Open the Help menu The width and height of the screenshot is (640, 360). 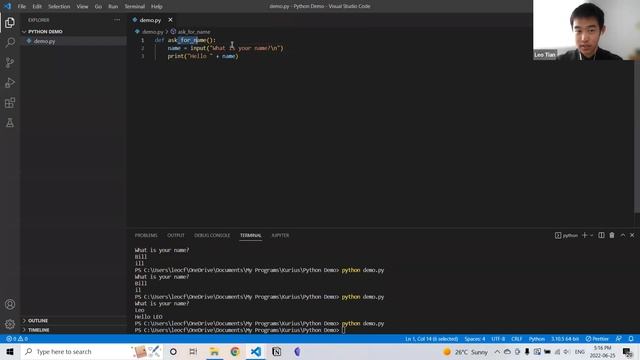point(157,6)
